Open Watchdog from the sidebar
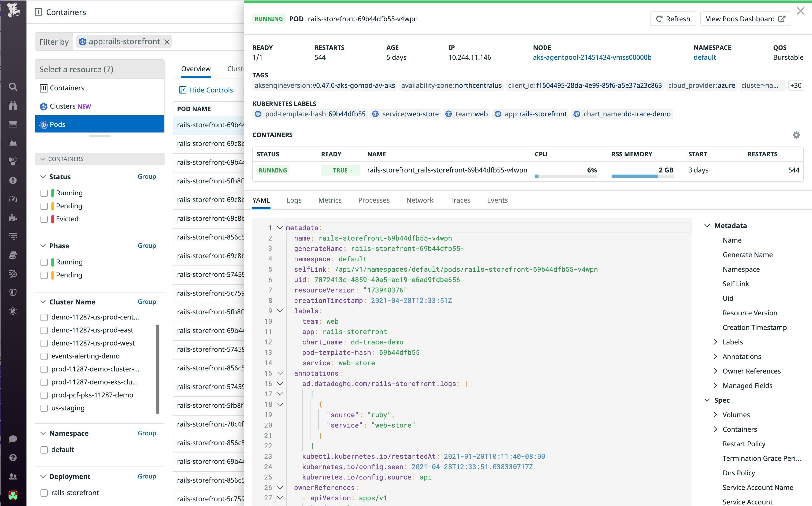 point(13,106)
